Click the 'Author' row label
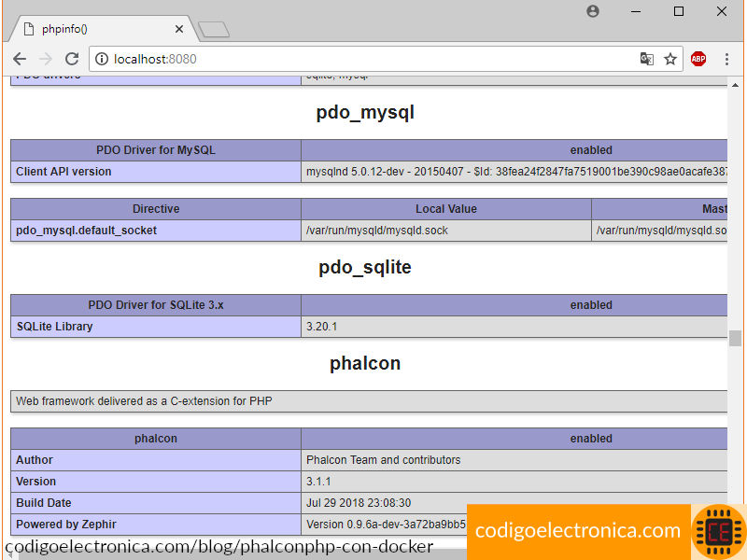This screenshot has width=747, height=560. point(156,459)
